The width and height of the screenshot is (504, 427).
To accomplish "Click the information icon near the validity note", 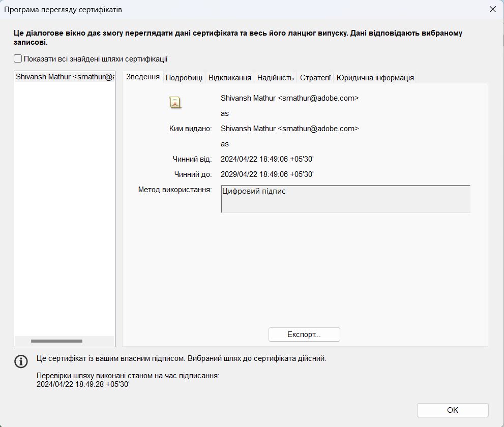I will [21, 361].
